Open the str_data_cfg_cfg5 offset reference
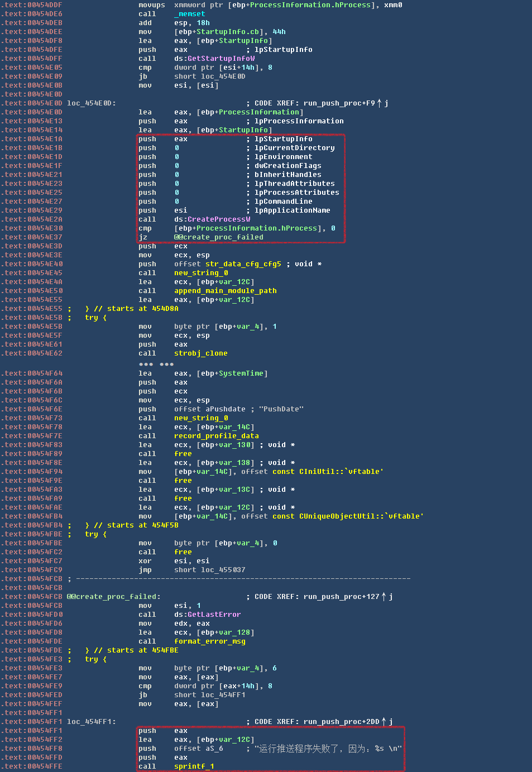Viewport: 532px width, 772px height. click(x=243, y=264)
